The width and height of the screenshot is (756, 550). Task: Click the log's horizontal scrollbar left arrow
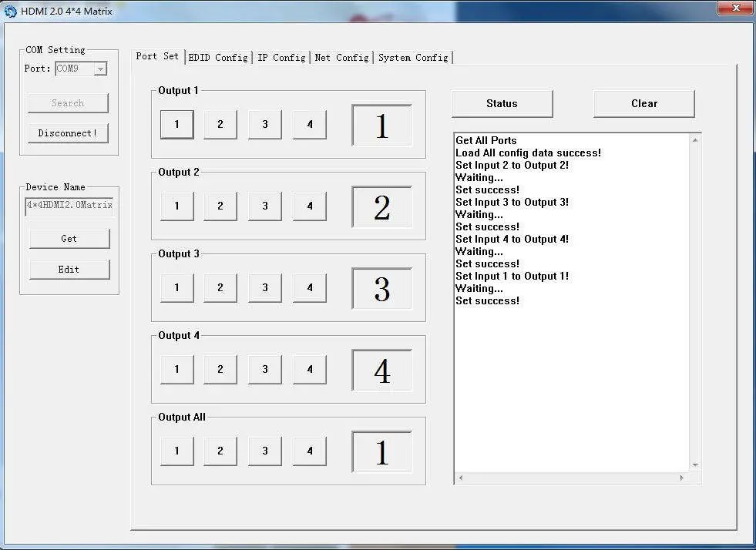coord(461,478)
